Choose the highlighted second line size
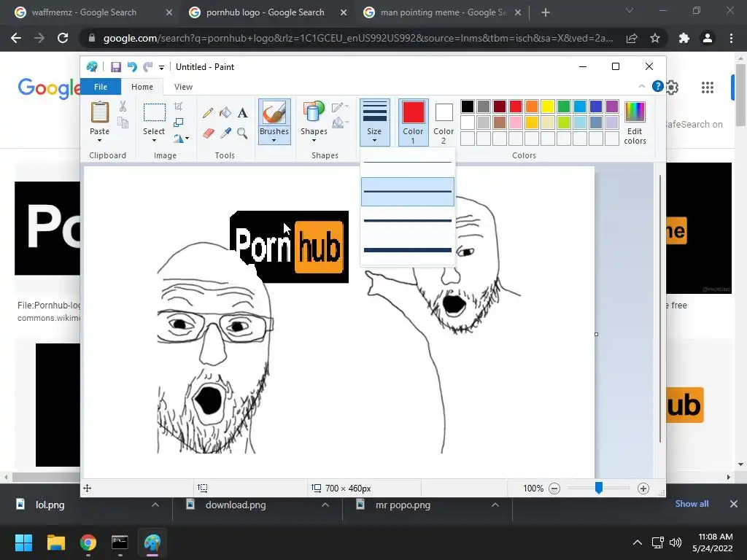The image size is (747, 560). (x=407, y=192)
